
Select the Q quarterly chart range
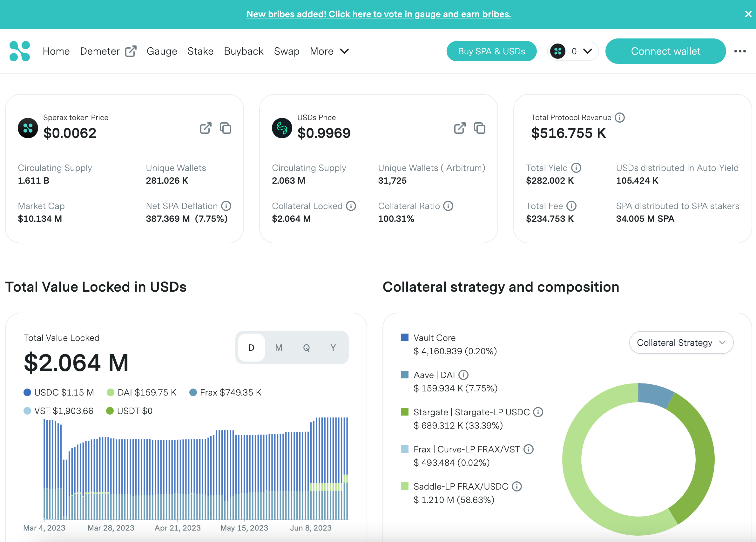pyautogui.click(x=306, y=348)
